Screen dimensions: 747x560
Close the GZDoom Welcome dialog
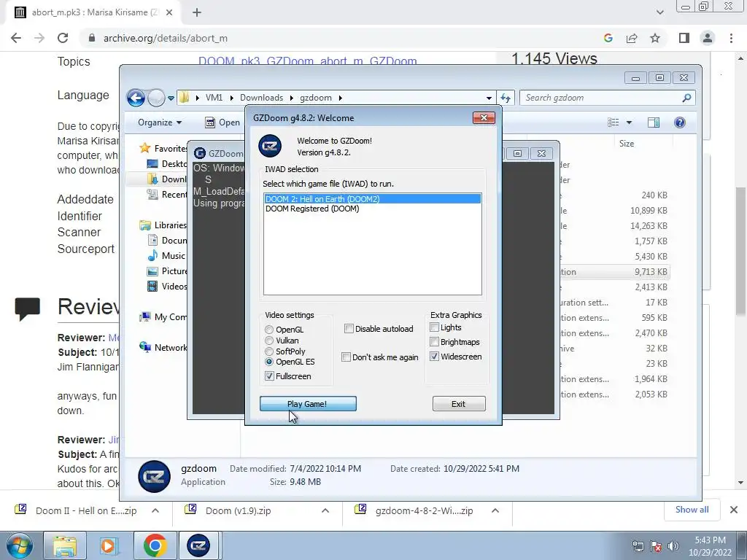coord(484,117)
